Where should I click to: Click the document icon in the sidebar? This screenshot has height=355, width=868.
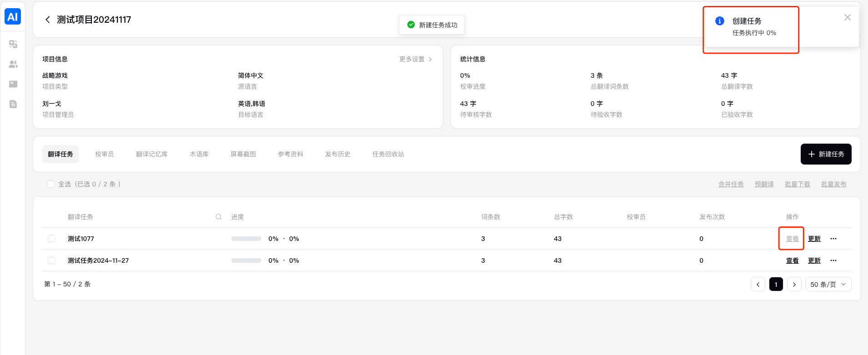point(13,104)
